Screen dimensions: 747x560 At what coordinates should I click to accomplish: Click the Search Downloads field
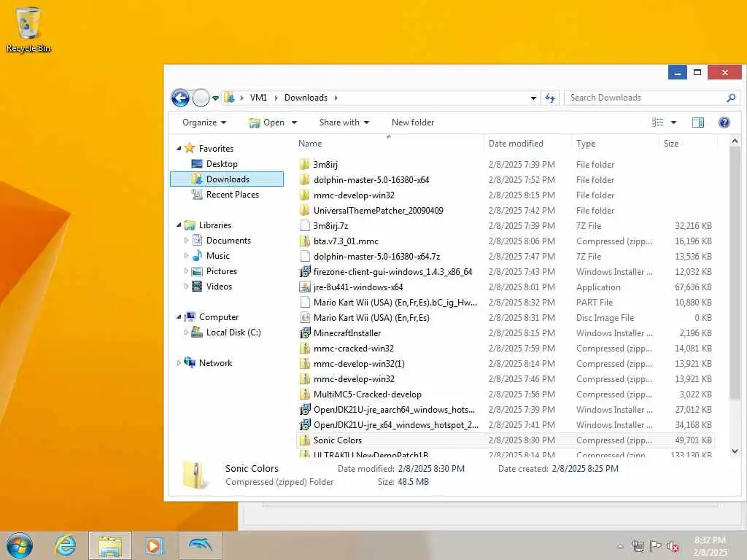click(646, 98)
